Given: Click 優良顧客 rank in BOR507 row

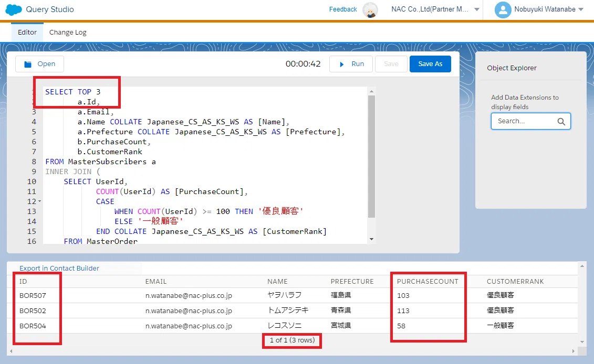Looking at the screenshot, I should tap(501, 295).
